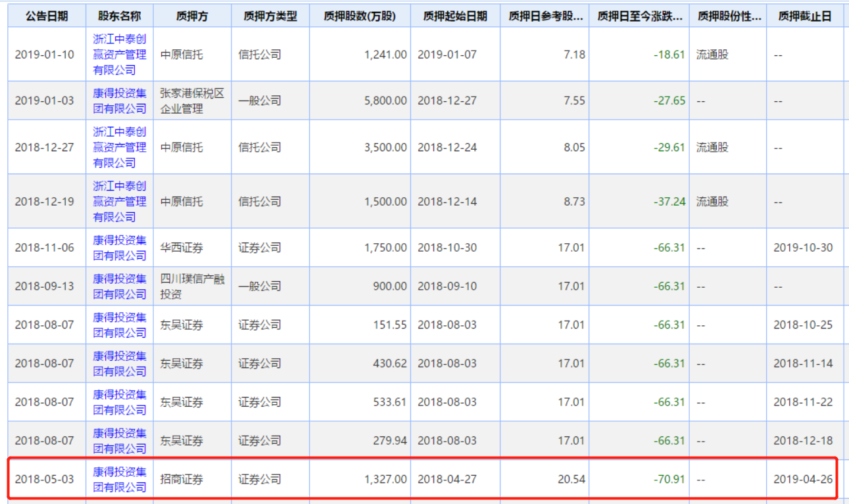The height and width of the screenshot is (504, 849).
Task: Select the 质押日参考股 column header
Action: 545,16
